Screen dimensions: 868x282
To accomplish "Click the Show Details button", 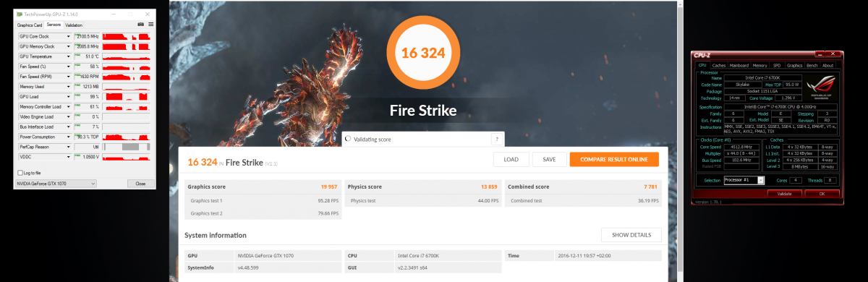I will (x=631, y=235).
